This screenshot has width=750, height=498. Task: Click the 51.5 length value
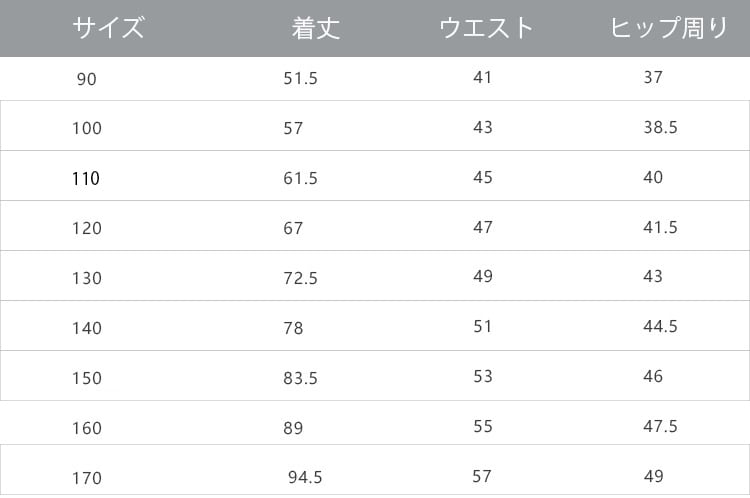(x=300, y=78)
